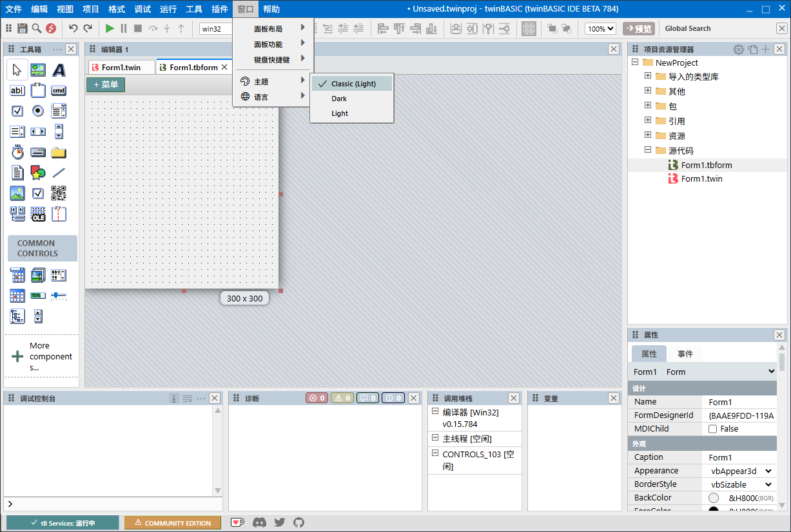Toggle the MDIChild False checkbox
This screenshot has width=791, height=532.
[712, 429]
